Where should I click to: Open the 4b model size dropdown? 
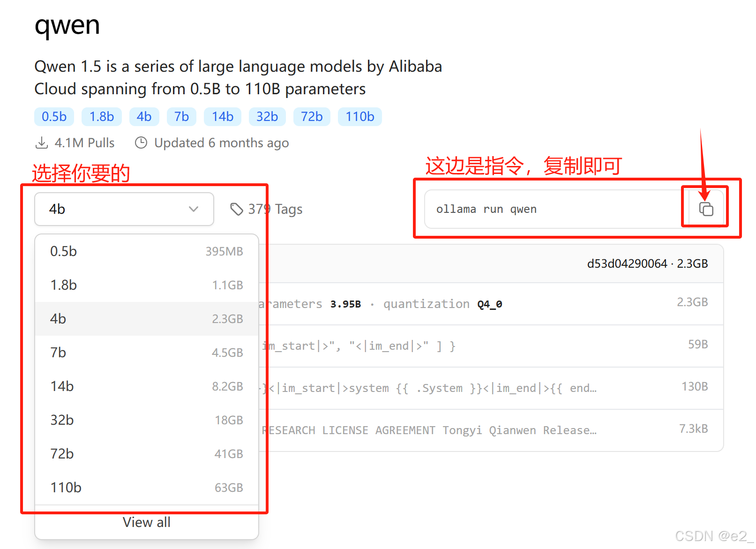click(x=124, y=209)
